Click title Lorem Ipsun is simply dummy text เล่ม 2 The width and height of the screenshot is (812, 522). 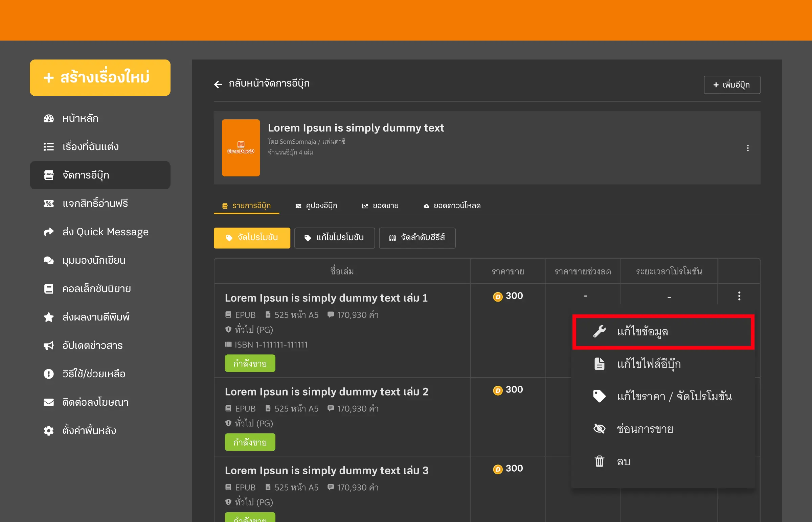point(326,392)
